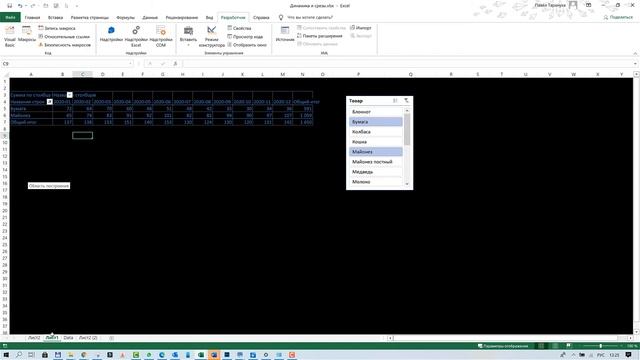The image size is (640, 360).
Task: Click the Windows Start button
Action: tap(6, 355)
